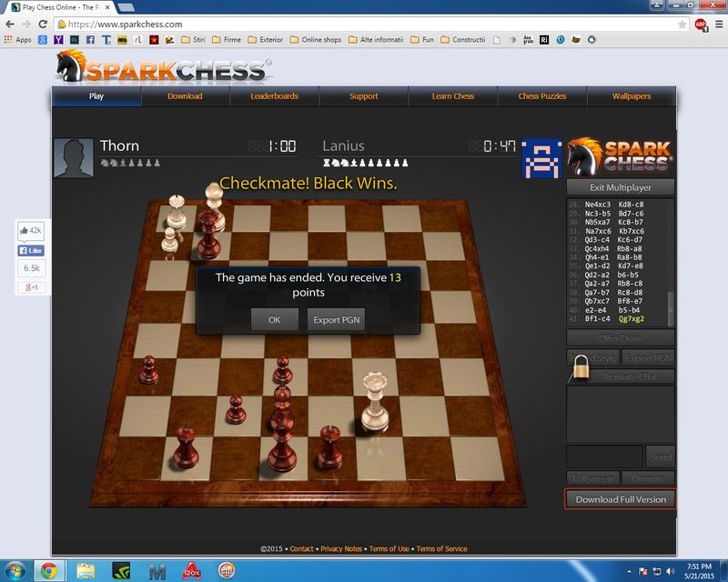Open the Wallpapers tab
Image resolution: width=728 pixels, height=582 pixels.
tap(632, 96)
